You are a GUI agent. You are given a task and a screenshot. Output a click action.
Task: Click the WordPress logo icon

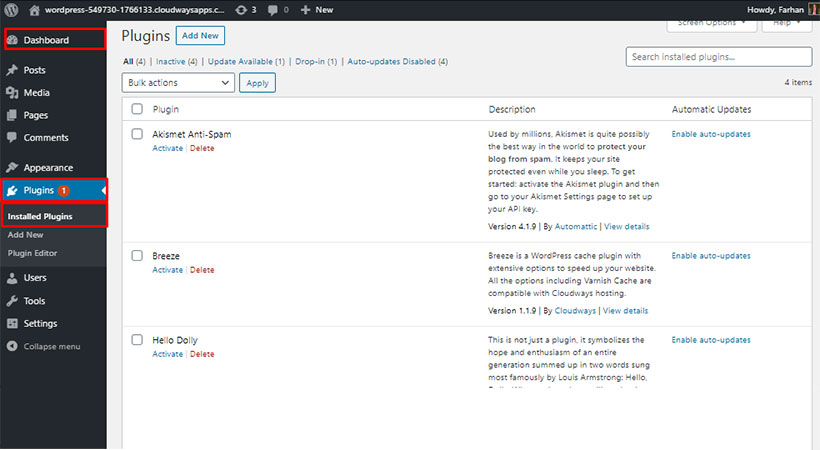click(x=11, y=9)
